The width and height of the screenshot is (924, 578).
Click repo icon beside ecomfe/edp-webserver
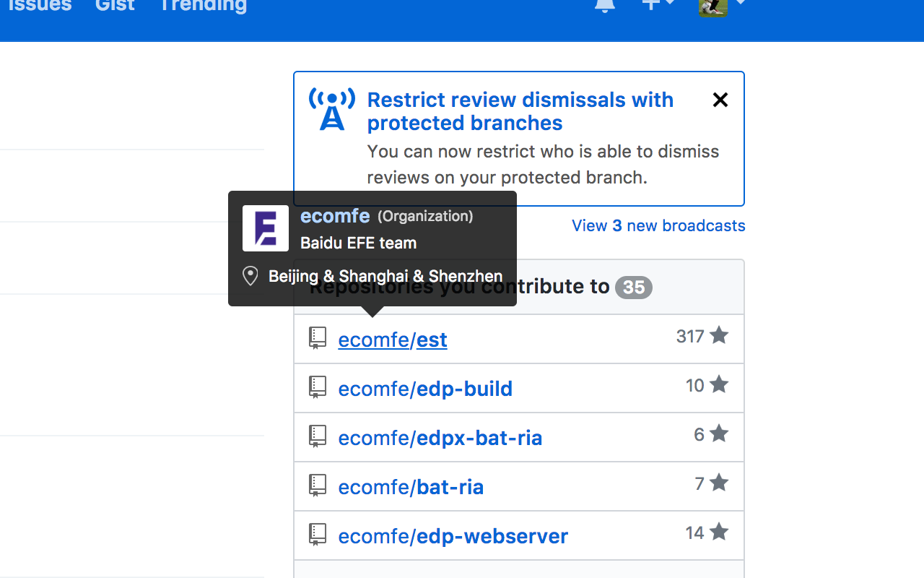click(318, 535)
